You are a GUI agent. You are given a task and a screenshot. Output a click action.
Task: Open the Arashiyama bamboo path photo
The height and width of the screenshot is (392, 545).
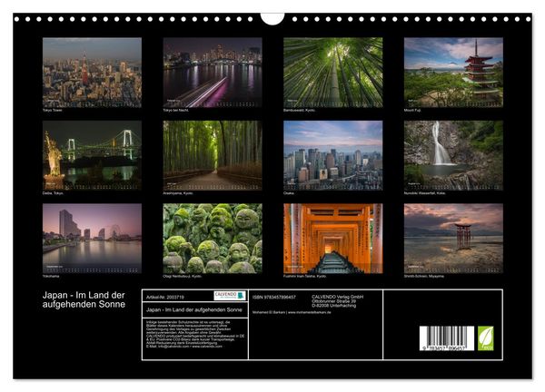coord(213,155)
